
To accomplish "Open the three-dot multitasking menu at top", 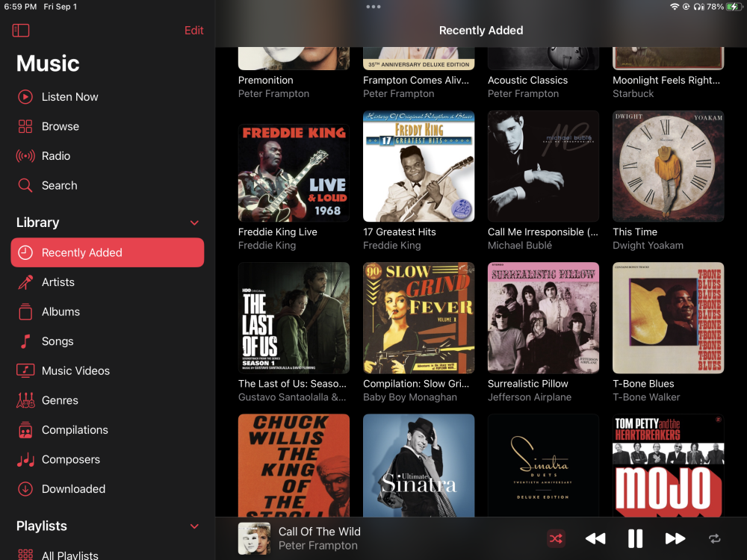I will coord(373,7).
